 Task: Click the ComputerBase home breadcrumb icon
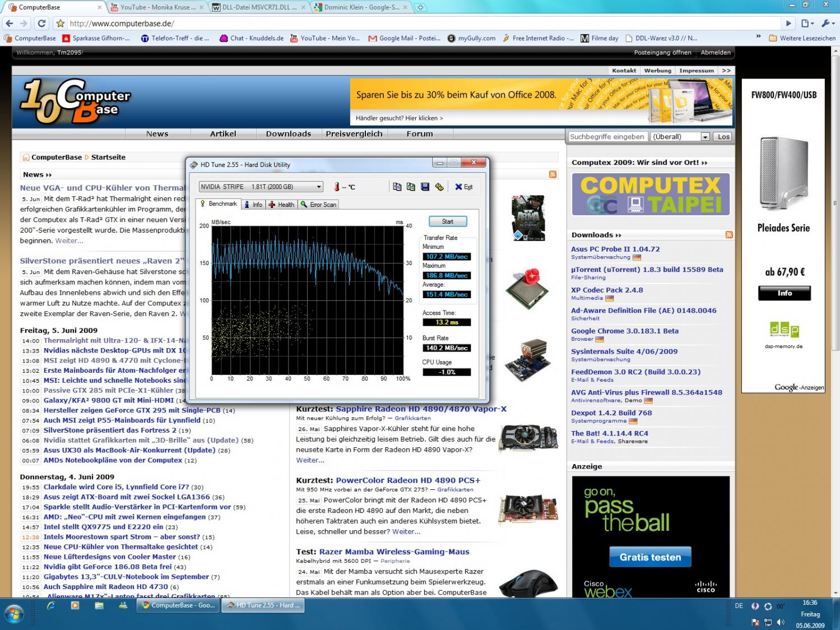pos(26,157)
